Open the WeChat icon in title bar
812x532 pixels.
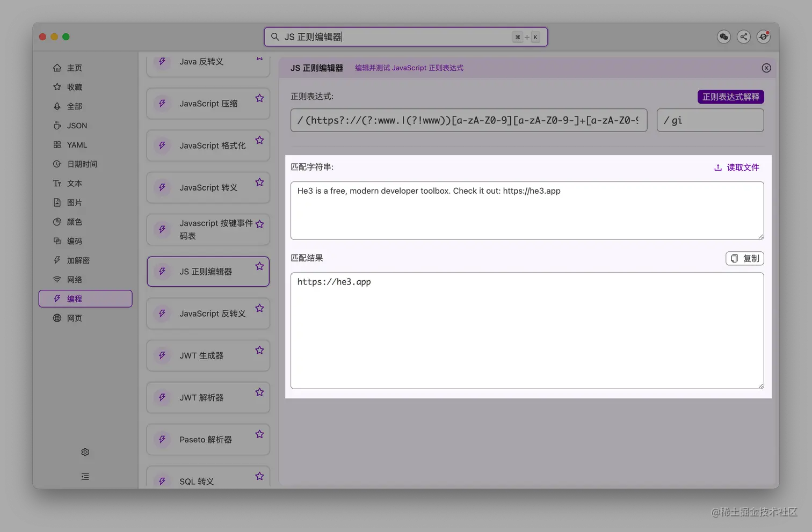tap(724, 37)
